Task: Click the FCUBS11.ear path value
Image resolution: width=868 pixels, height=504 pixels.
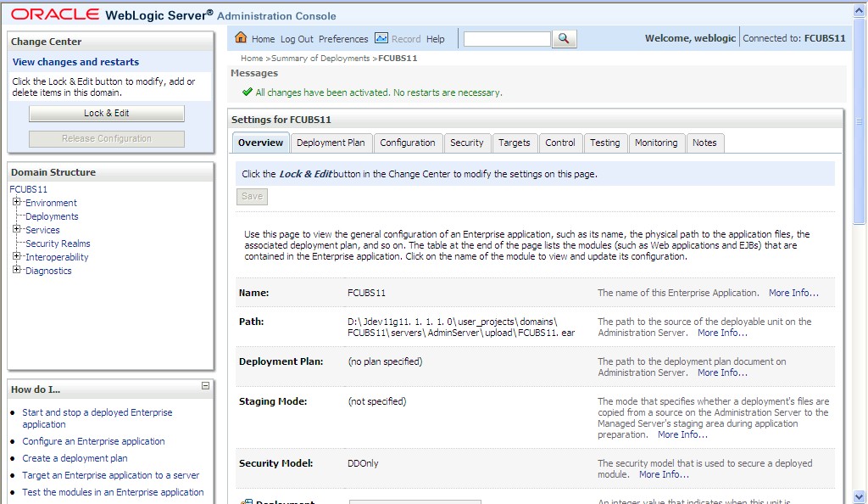Action: pyautogui.click(x=461, y=328)
